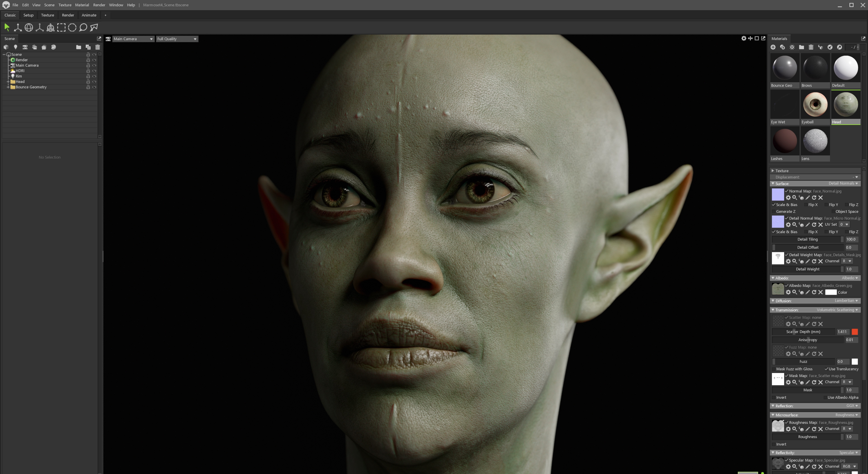Image resolution: width=868 pixels, height=474 pixels.
Task: Add a new light via the bulb icon
Action: (16, 47)
